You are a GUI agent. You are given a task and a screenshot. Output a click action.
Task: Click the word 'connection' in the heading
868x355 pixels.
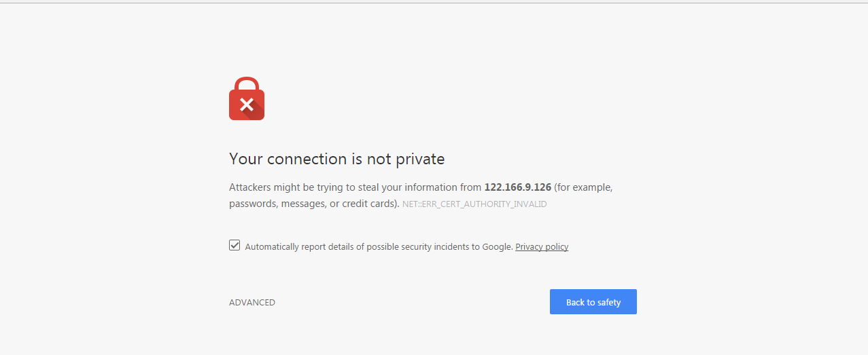click(x=307, y=159)
